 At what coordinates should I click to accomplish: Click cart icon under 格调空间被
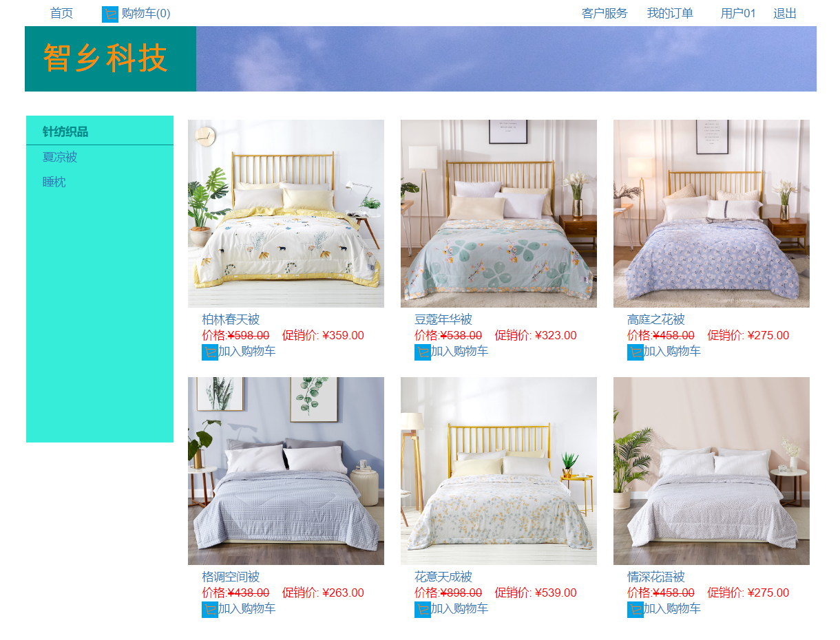coord(210,610)
